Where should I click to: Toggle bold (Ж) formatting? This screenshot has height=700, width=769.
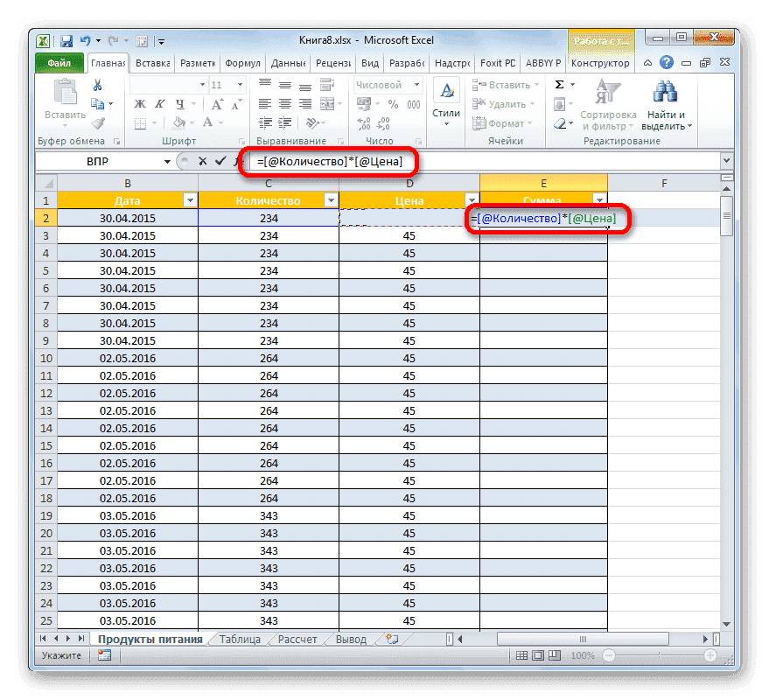pyautogui.click(x=139, y=102)
